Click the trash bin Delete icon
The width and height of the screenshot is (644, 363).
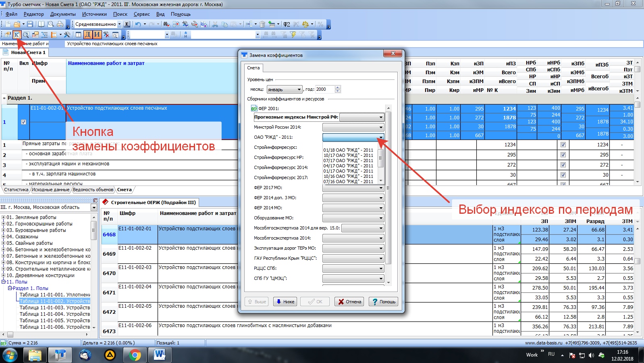click(x=262, y=24)
